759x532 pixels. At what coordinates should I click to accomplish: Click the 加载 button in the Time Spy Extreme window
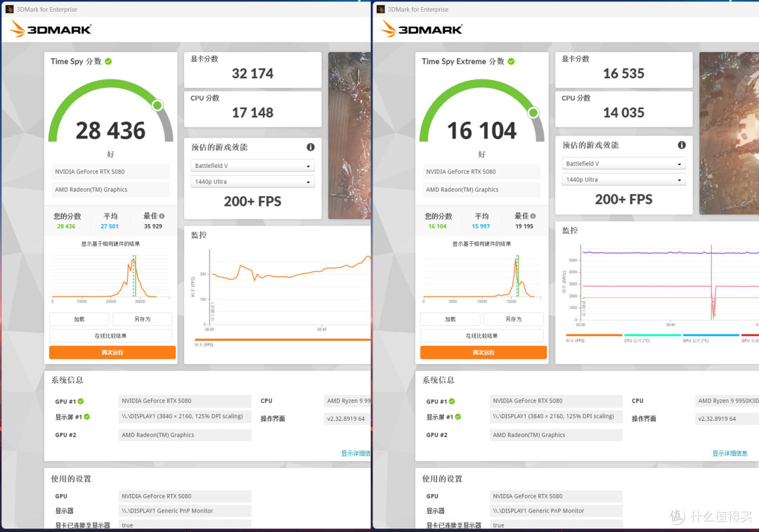pos(450,319)
